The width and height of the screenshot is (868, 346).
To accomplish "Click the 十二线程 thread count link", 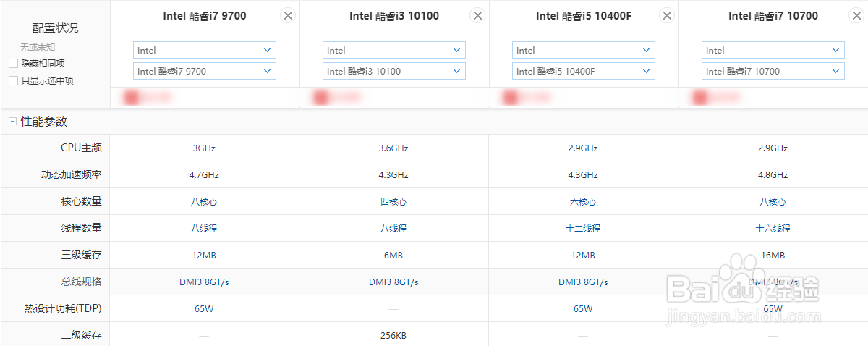I will pyautogui.click(x=583, y=229).
